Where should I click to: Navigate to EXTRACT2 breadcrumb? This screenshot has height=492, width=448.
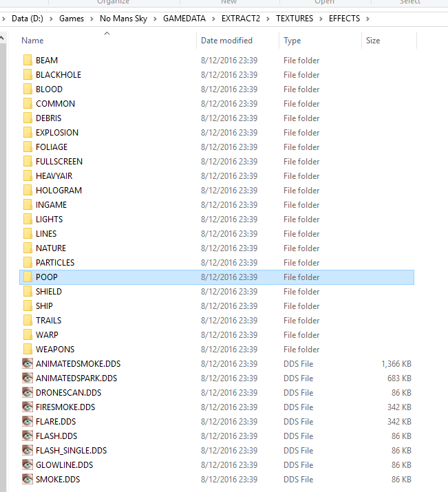pyautogui.click(x=241, y=19)
